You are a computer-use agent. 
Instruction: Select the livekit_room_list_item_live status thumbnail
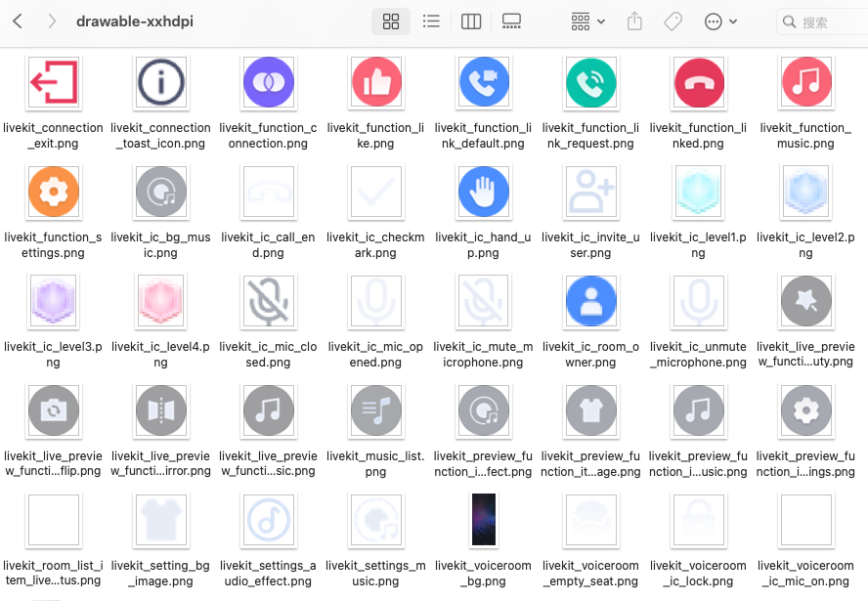point(53,520)
